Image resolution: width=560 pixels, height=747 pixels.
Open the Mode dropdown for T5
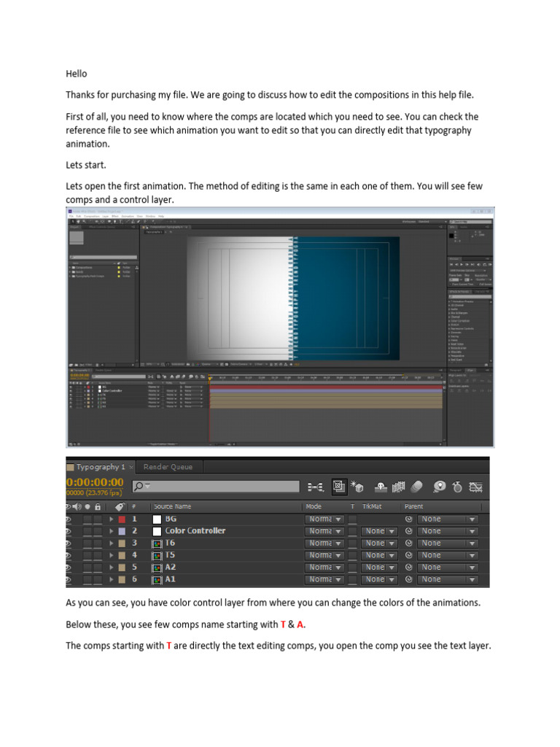point(324,555)
